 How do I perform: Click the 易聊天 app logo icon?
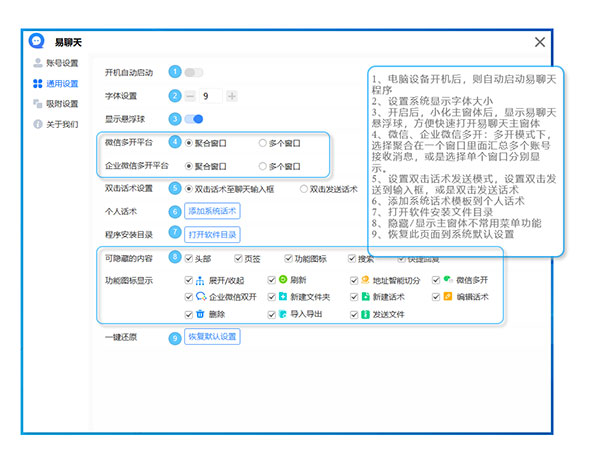click(x=37, y=41)
